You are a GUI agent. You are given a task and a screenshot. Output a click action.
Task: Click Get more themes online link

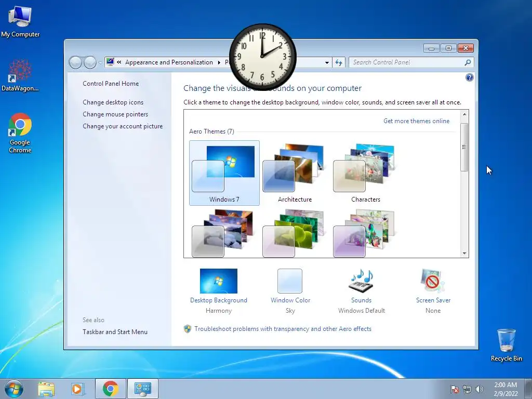tap(416, 121)
